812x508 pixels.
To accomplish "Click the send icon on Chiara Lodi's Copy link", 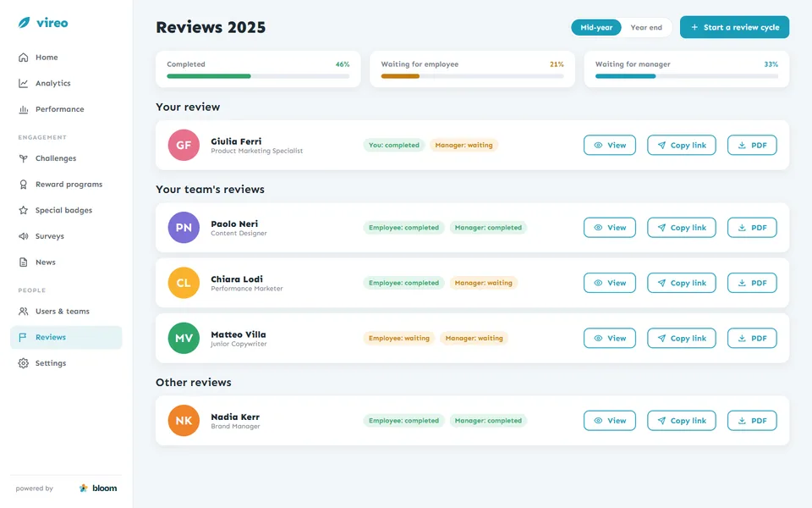I will point(661,283).
